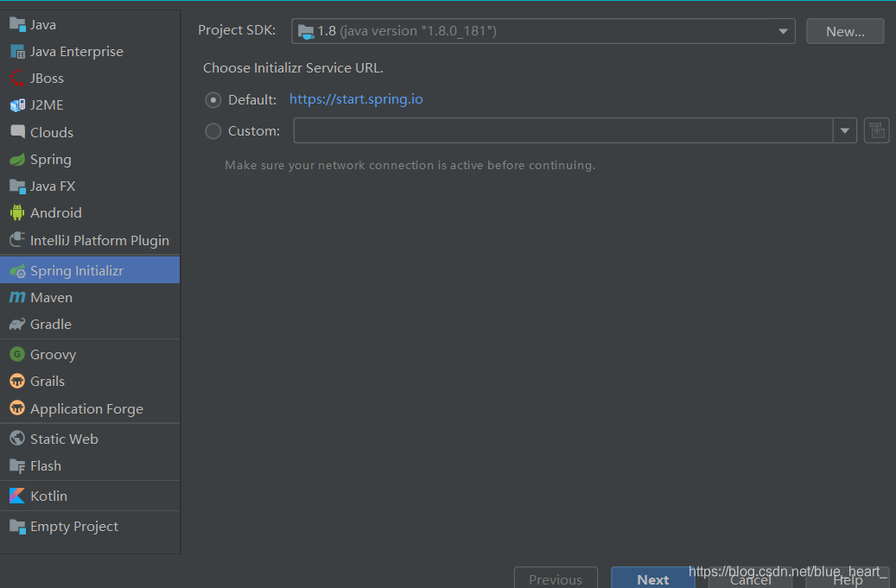Image resolution: width=896 pixels, height=588 pixels.
Task: Click the Static Web globe icon
Action: tap(18, 439)
